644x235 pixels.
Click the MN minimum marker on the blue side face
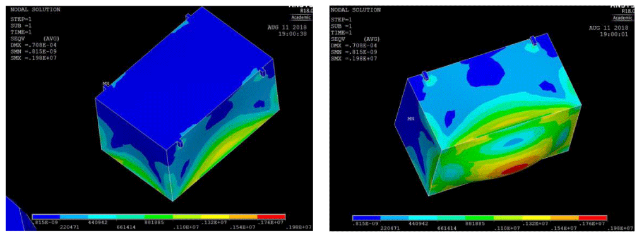coord(410,118)
